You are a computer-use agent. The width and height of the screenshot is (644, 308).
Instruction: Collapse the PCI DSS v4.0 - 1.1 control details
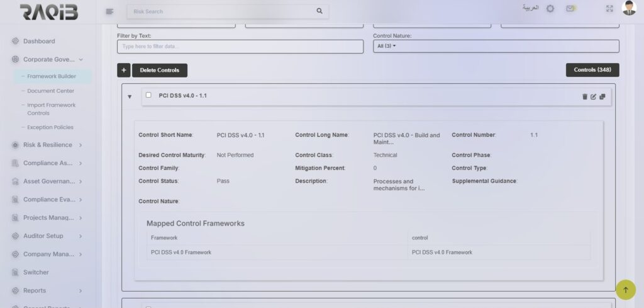(x=130, y=96)
